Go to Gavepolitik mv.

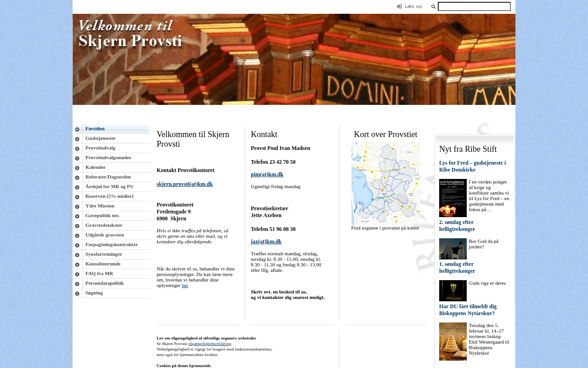[102, 215]
